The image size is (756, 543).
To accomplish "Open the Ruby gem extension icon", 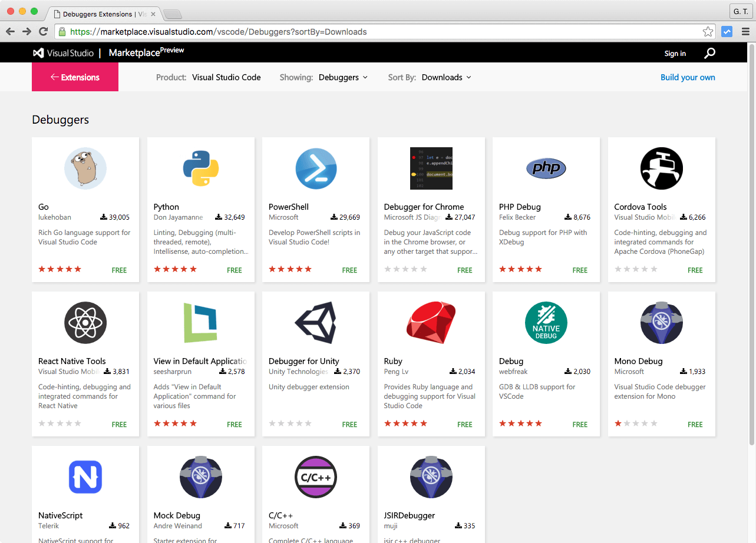I will pyautogui.click(x=431, y=323).
